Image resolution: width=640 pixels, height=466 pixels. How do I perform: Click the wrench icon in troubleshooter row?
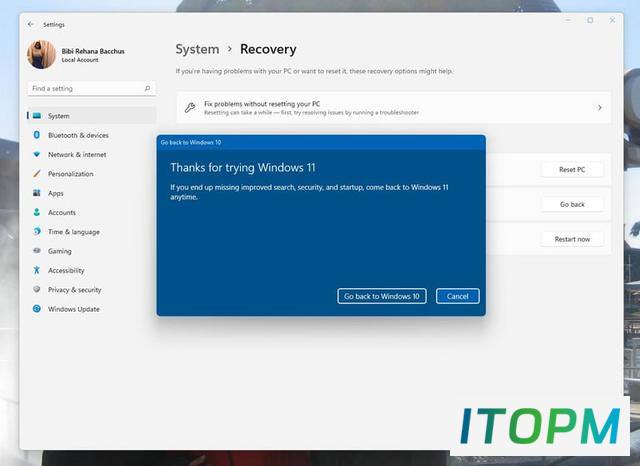(x=190, y=107)
